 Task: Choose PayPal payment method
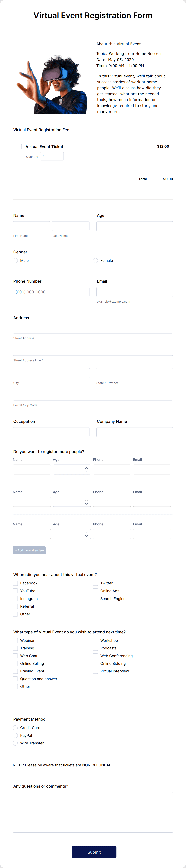(x=15, y=735)
